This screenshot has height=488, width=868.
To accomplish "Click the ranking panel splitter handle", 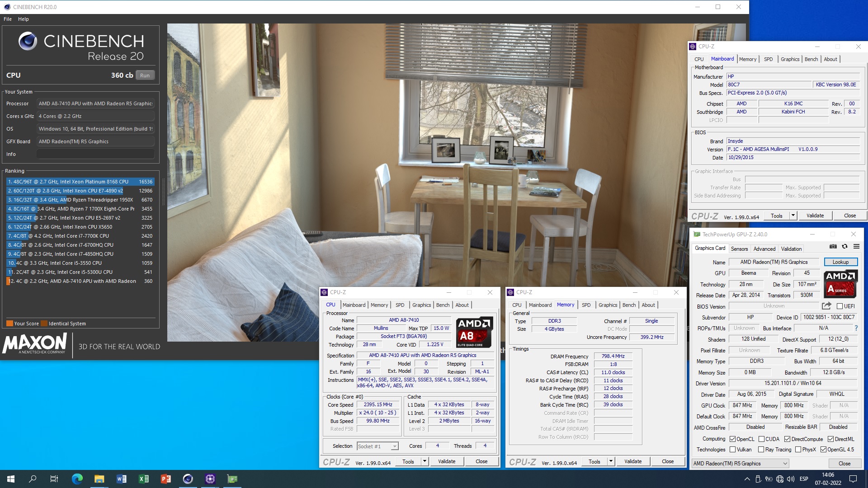I will coord(163,192).
